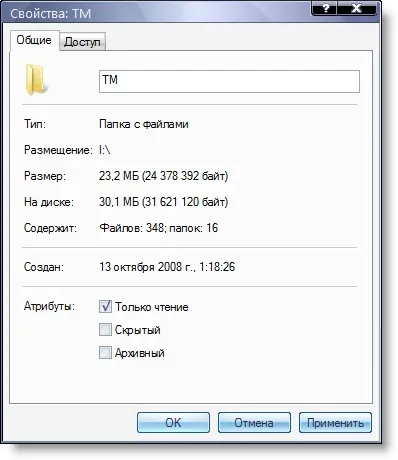Click the location value I:\
This screenshot has width=398, height=460.
click(x=105, y=150)
